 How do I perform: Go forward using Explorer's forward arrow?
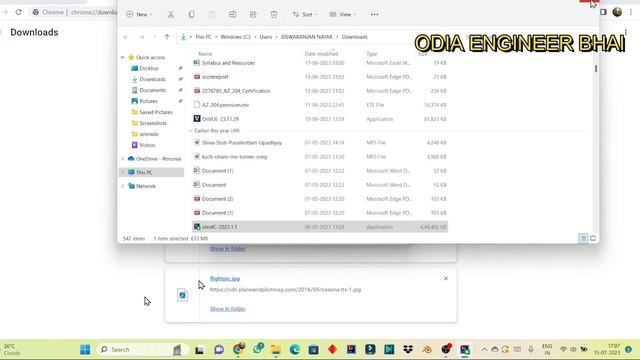pos(141,37)
